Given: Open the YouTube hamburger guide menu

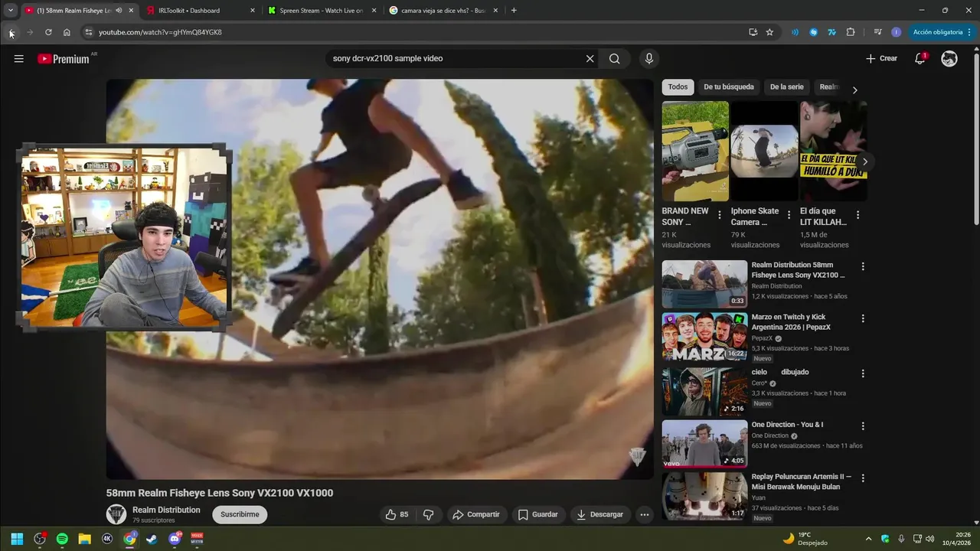Looking at the screenshot, I should (19, 59).
